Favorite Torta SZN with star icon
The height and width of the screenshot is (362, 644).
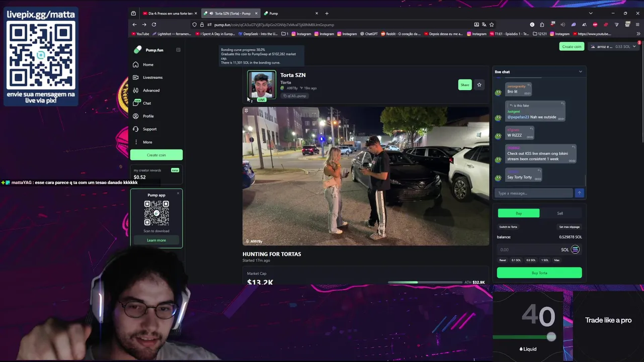coord(479,84)
